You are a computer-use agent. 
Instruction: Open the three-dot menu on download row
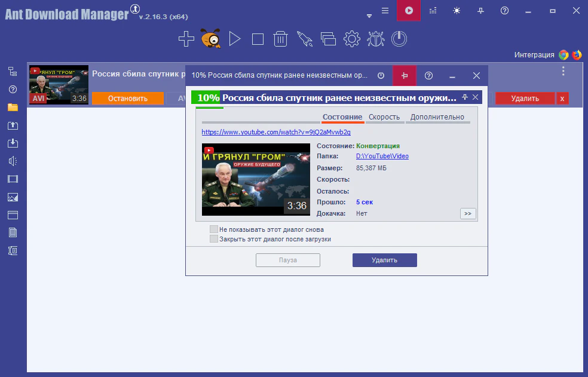pos(563,72)
